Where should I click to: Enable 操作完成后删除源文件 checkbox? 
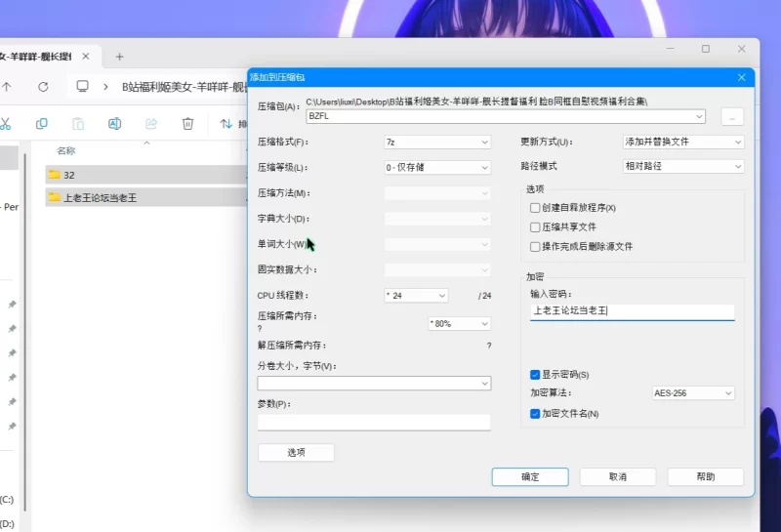click(535, 247)
